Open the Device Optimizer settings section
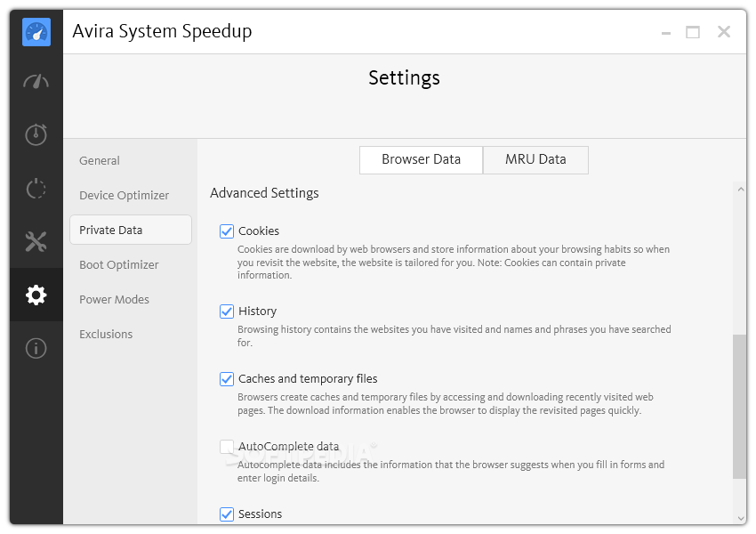 pyautogui.click(x=124, y=196)
